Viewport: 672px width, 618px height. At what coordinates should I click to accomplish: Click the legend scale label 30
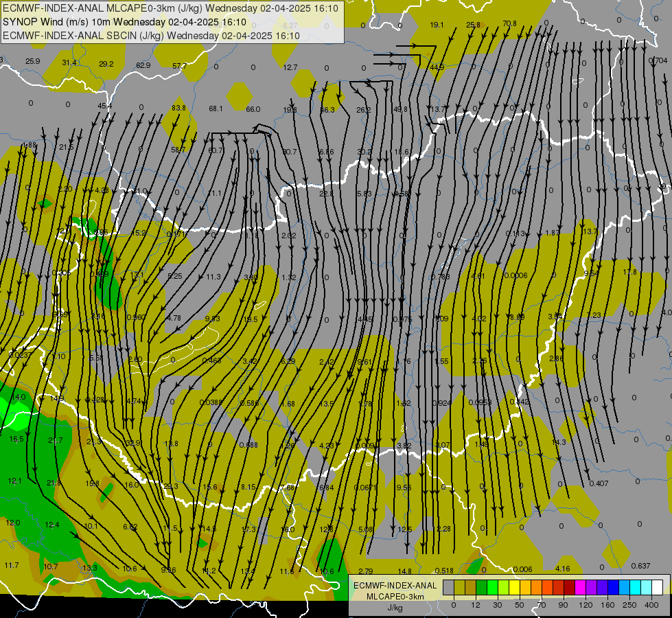pyautogui.click(x=498, y=605)
